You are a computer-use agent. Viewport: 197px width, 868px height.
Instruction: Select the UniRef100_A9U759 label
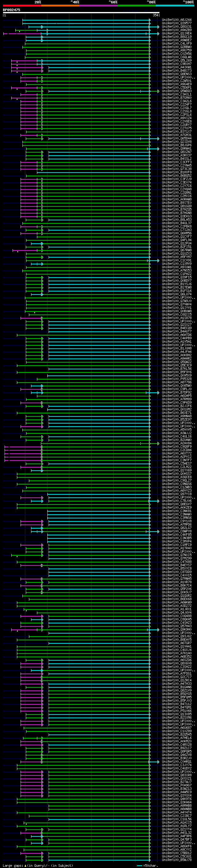pos(177,50)
